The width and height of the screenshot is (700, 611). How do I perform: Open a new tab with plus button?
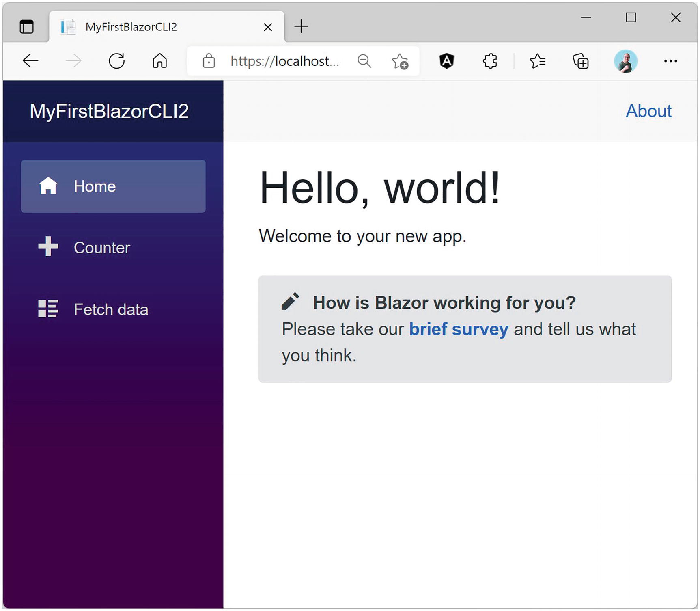click(301, 27)
